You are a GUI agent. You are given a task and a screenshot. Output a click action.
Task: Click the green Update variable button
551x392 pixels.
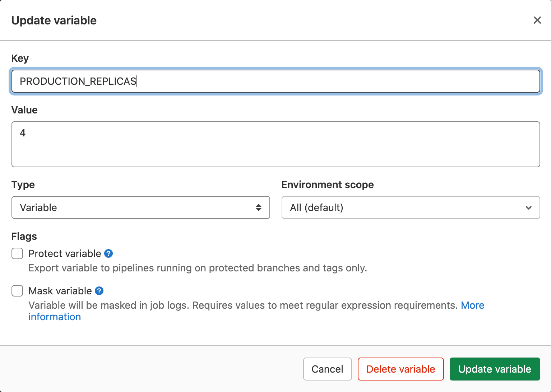coord(495,369)
